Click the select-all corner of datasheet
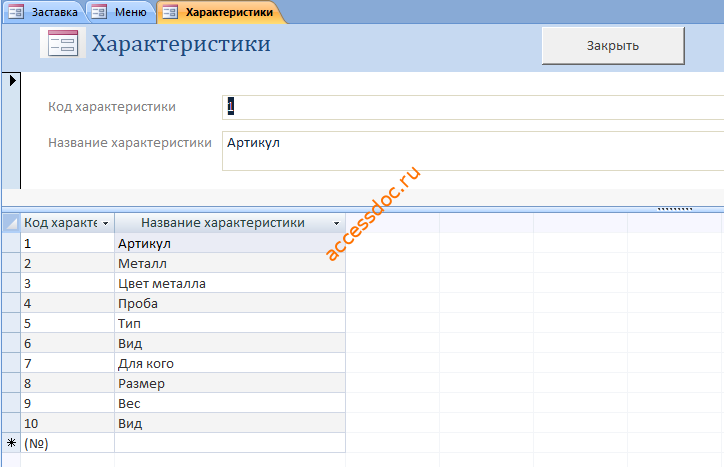The image size is (724, 467). click(x=11, y=223)
